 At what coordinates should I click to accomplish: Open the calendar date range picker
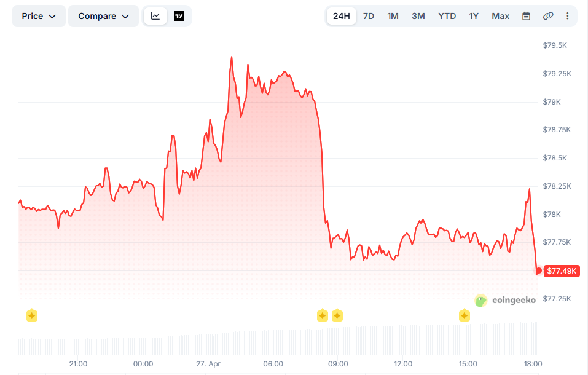click(x=526, y=16)
